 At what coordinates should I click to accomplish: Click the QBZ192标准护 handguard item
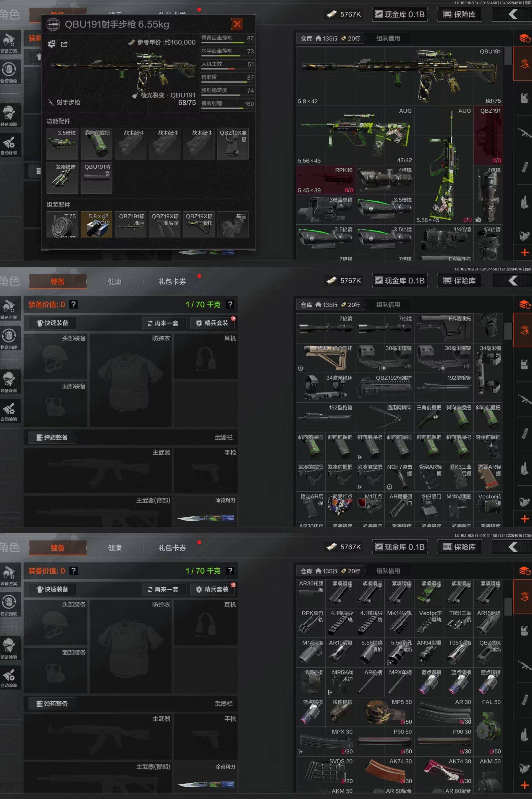click(x=384, y=387)
